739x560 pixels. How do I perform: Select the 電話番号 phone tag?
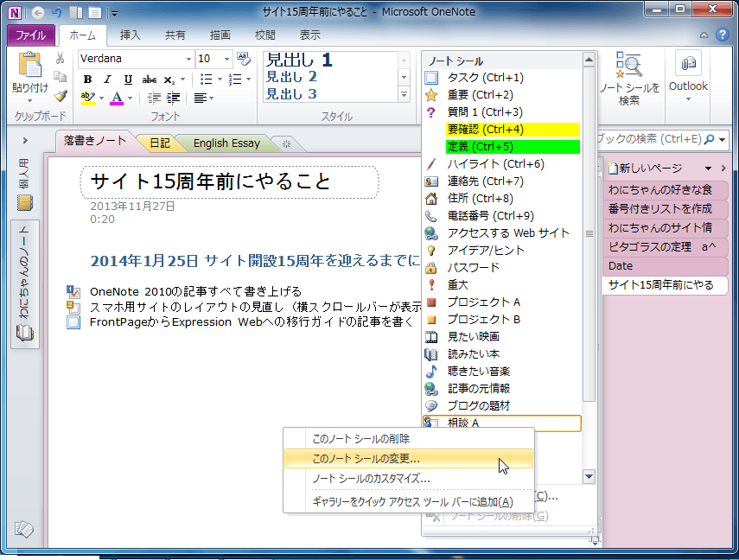pos(502,216)
